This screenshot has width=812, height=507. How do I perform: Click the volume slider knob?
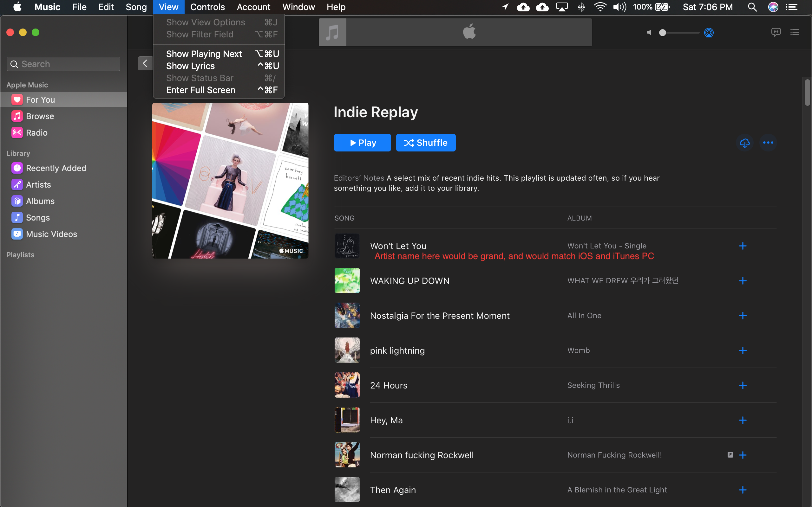click(x=662, y=33)
